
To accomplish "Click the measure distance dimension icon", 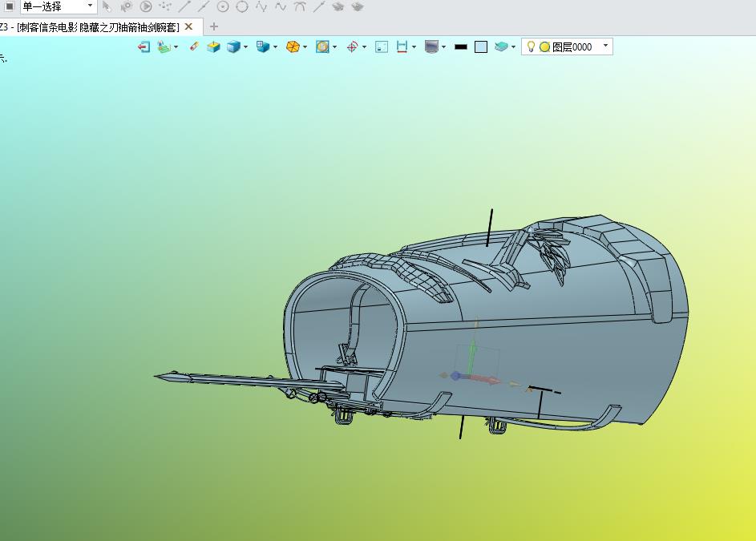I will 402,46.
